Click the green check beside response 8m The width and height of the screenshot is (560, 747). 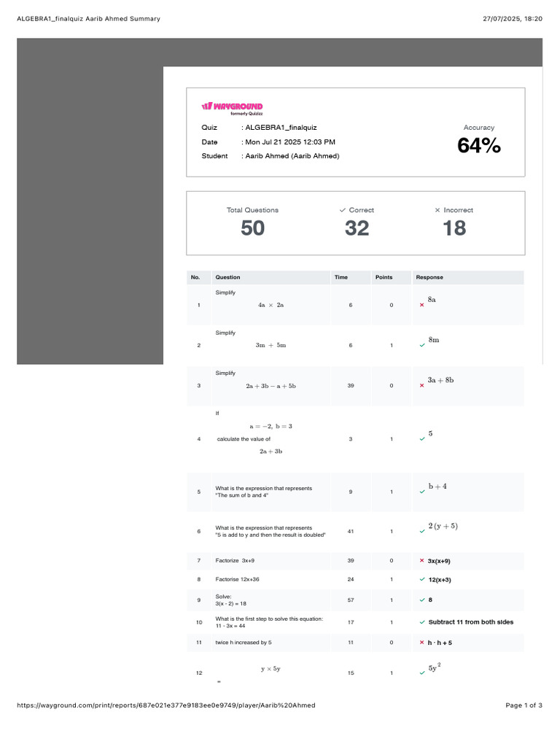(x=422, y=345)
